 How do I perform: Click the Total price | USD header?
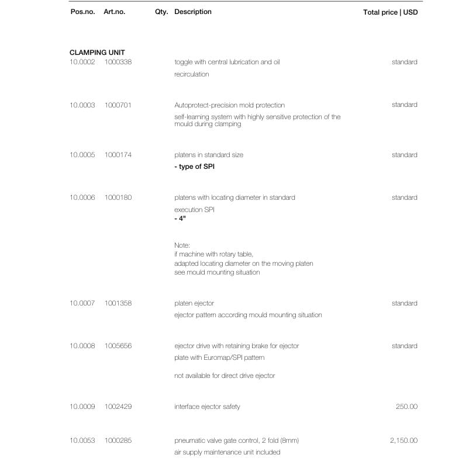(390, 12)
